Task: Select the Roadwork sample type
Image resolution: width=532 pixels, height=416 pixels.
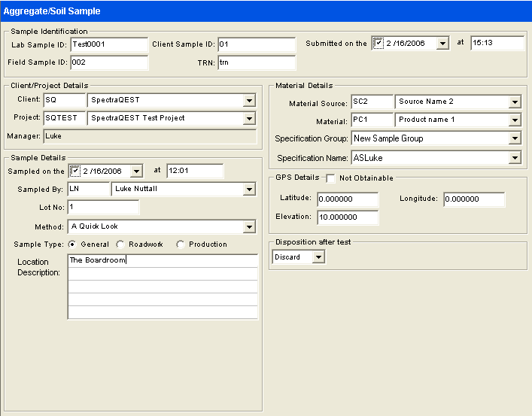Action: click(120, 244)
